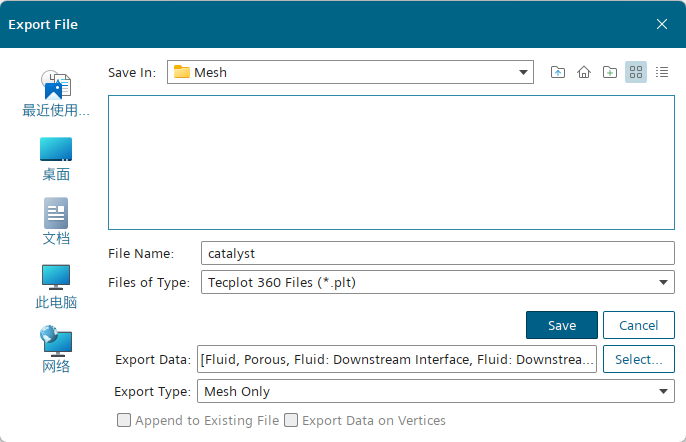Viewport: 686px width, 442px height.
Task: Click the Save button
Action: coord(561,325)
